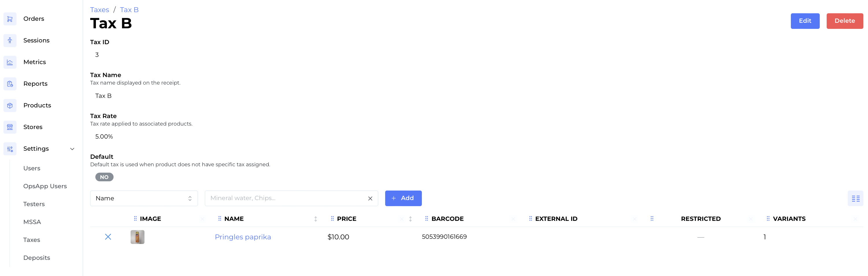
Task: Expand the filter field selector arrows
Action: point(190,198)
